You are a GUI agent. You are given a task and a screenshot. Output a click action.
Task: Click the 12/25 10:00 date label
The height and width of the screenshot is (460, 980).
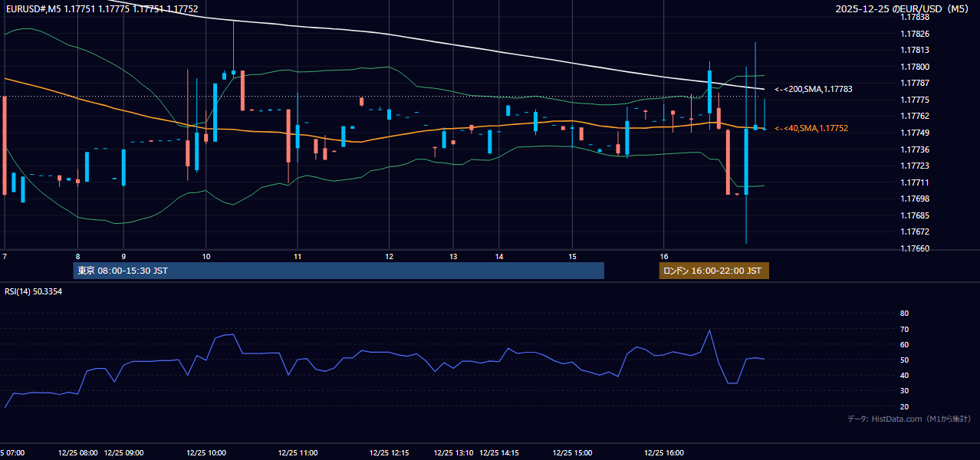coord(206,453)
